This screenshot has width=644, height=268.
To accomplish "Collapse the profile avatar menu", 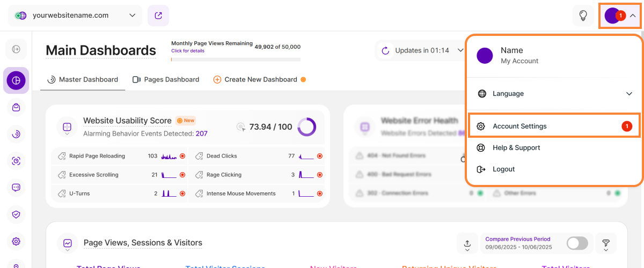I will click(620, 16).
